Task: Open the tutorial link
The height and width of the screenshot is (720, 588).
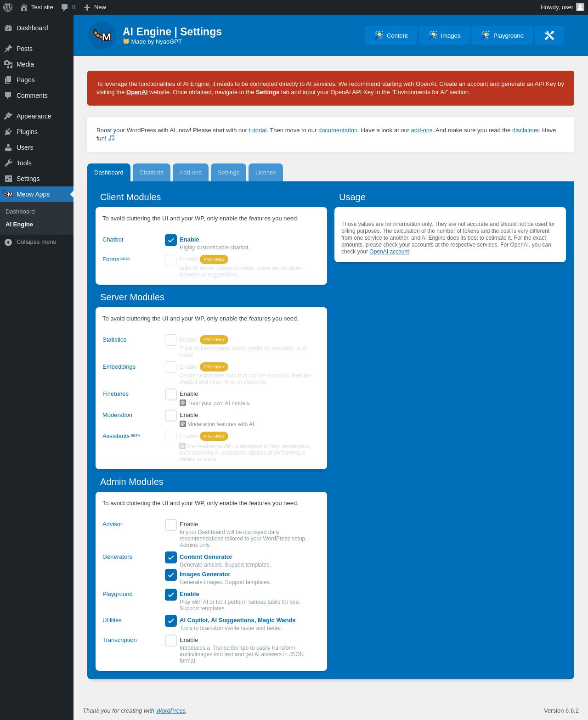Action: click(x=258, y=130)
